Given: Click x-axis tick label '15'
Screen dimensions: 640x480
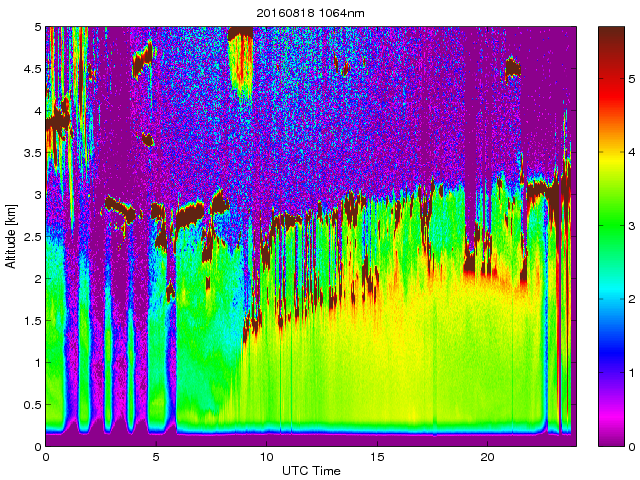Looking at the screenshot, I should click(x=377, y=457).
